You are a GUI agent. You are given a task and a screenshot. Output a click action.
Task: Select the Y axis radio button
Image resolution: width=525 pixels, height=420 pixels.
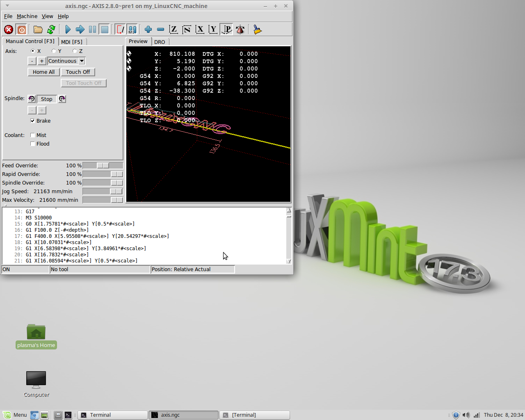point(54,51)
